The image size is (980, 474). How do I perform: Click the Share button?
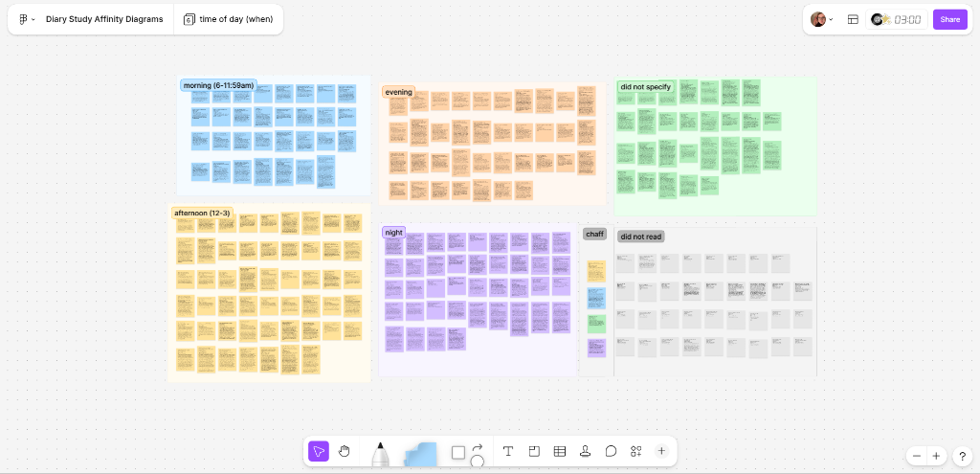point(949,19)
